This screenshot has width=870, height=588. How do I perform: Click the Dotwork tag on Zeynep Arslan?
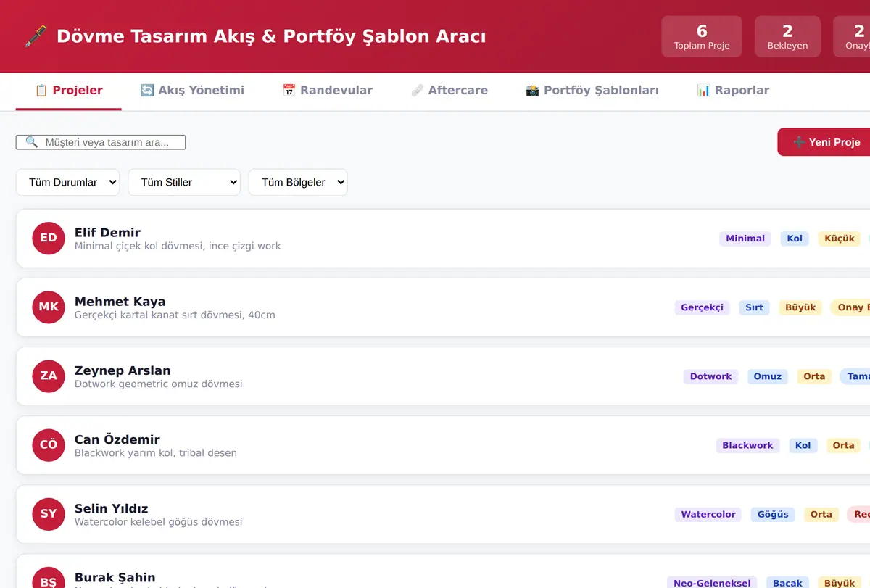pyautogui.click(x=710, y=376)
